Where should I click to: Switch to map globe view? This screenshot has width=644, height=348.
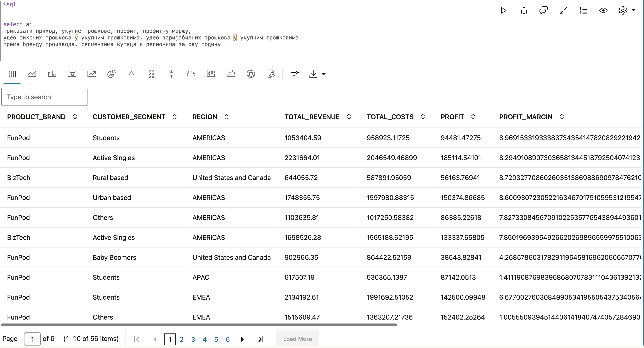click(x=251, y=74)
